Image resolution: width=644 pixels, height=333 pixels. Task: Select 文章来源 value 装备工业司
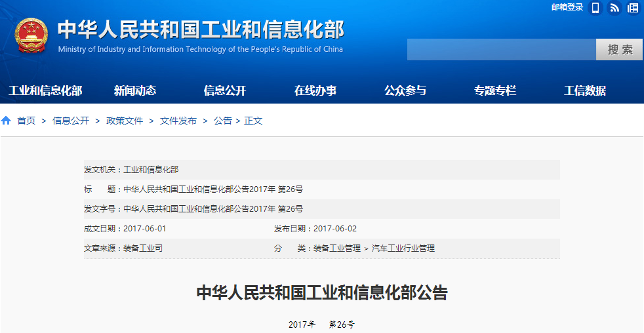click(x=143, y=248)
